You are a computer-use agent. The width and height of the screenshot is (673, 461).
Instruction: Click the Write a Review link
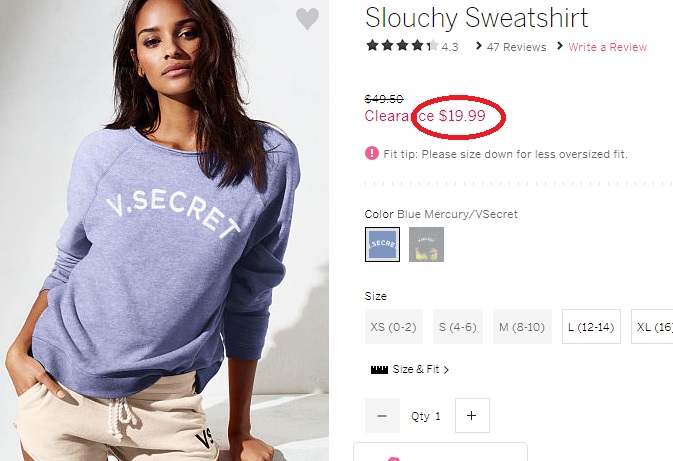click(607, 47)
